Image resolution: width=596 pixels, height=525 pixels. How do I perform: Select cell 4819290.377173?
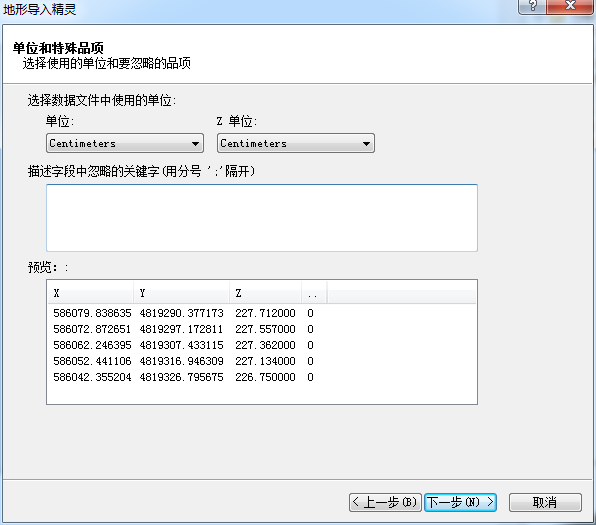pos(182,313)
